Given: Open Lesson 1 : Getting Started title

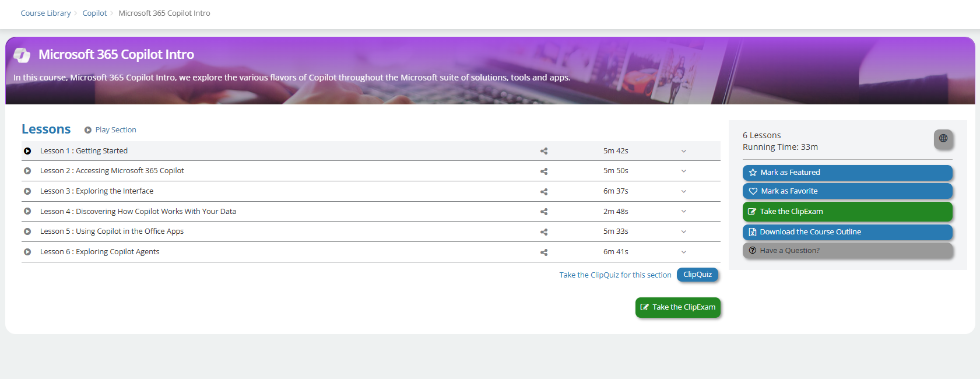Looking at the screenshot, I should click(84, 151).
